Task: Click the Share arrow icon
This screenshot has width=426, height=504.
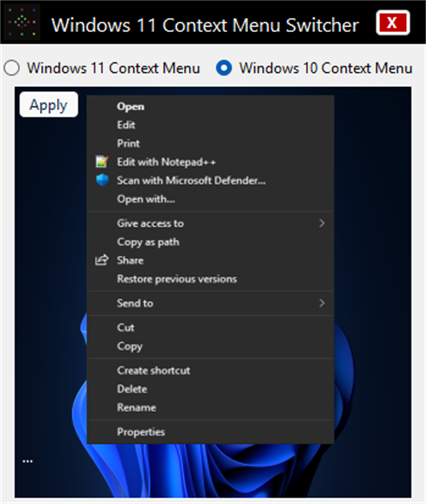Action: tap(102, 260)
